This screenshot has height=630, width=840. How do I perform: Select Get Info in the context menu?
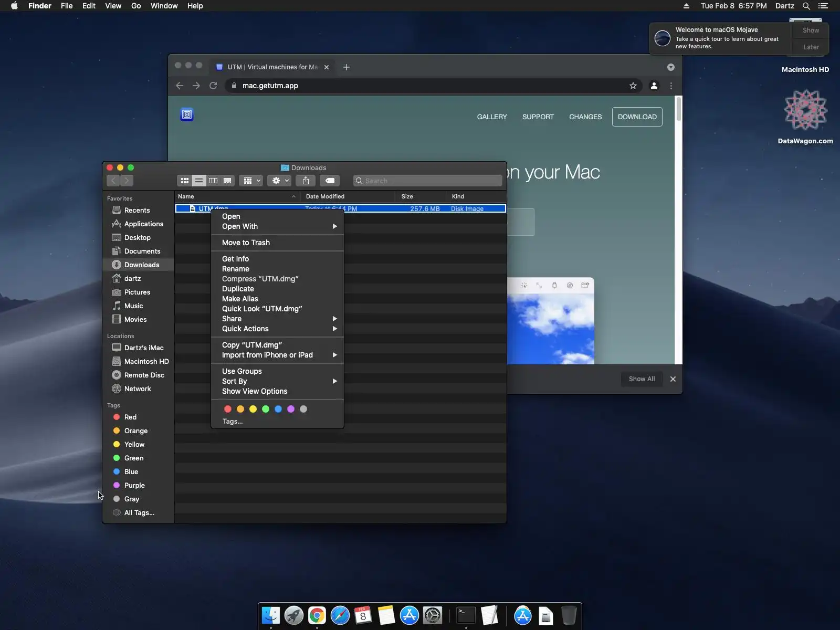277,259
